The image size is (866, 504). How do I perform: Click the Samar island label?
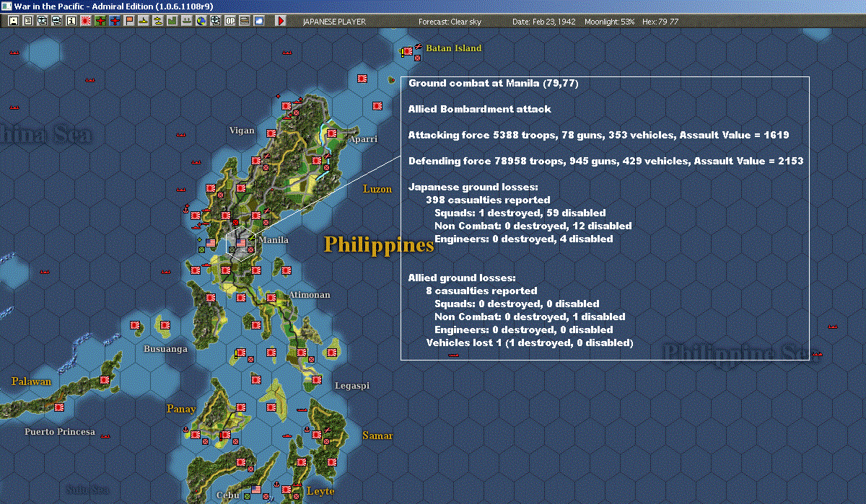click(x=377, y=436)
